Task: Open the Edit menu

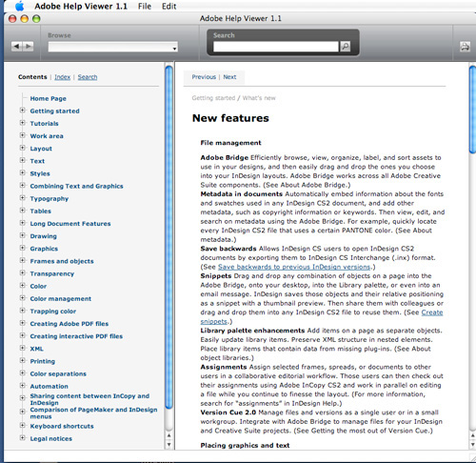Action: coord(169,6)
